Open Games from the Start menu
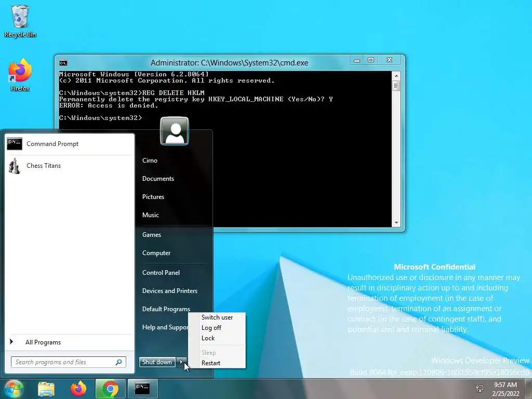The width and height of the screenshot is (532, 399). [x=152, y=234]
